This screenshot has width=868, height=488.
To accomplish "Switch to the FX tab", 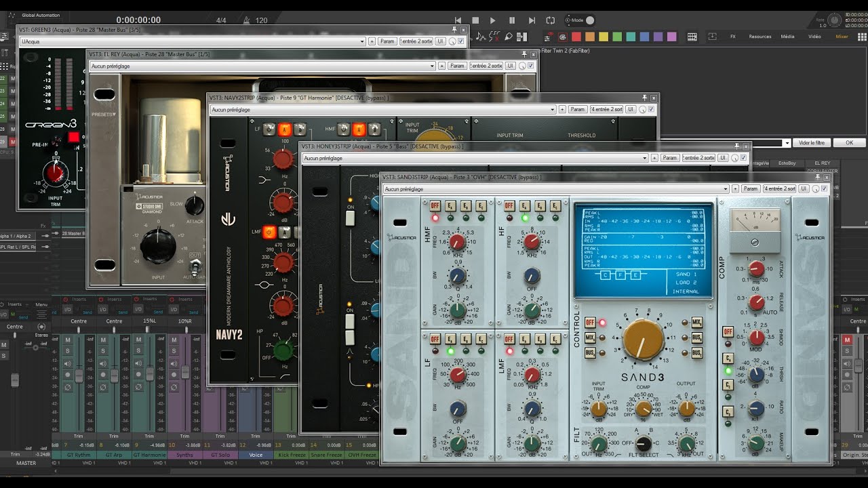I will point(732,37).
